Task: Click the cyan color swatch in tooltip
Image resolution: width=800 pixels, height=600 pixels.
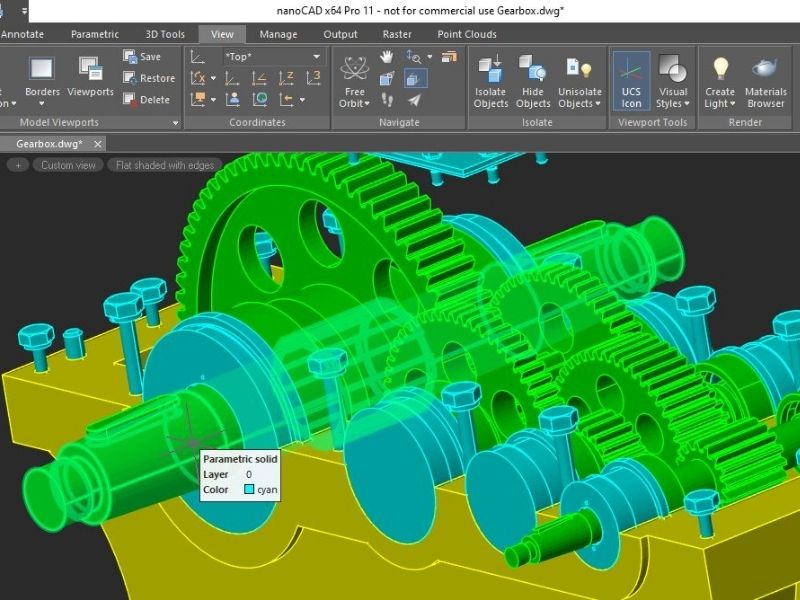Action: click(x=249, y=490)
